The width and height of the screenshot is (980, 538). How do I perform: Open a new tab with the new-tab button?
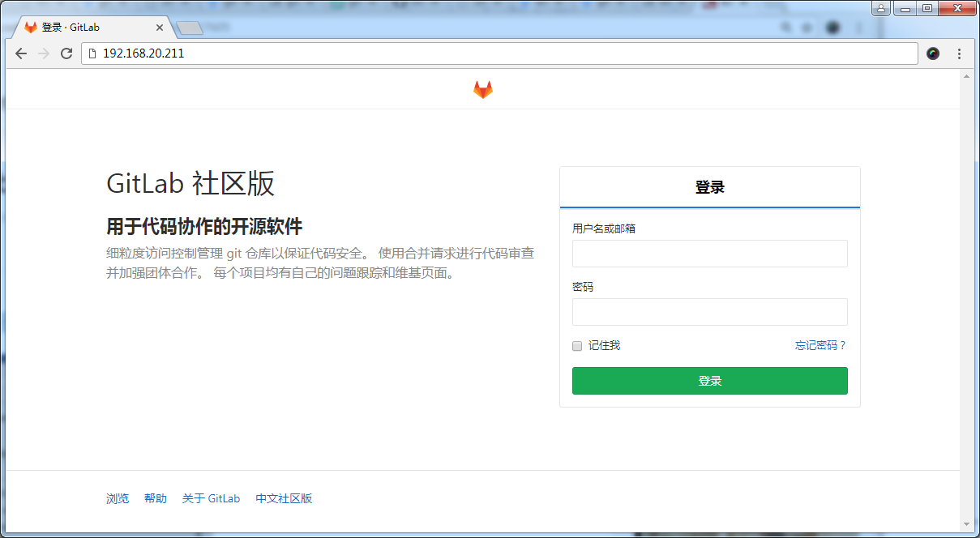(190, 28)
